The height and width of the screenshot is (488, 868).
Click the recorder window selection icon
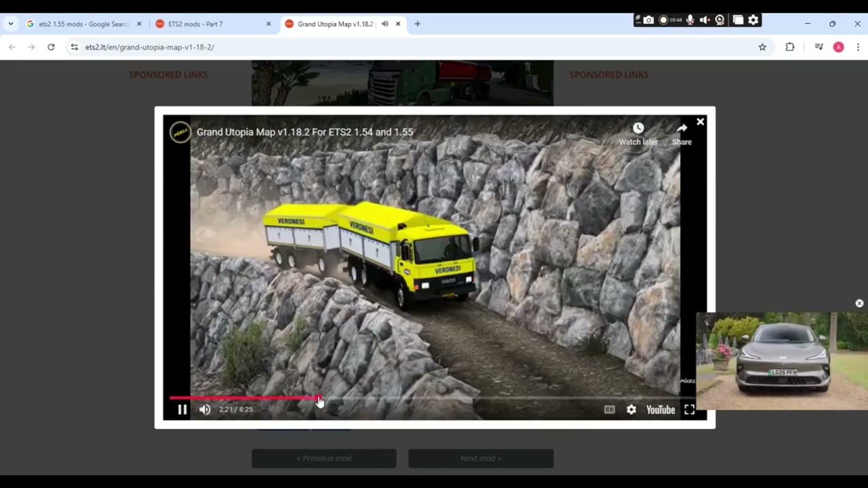(738, 20)
